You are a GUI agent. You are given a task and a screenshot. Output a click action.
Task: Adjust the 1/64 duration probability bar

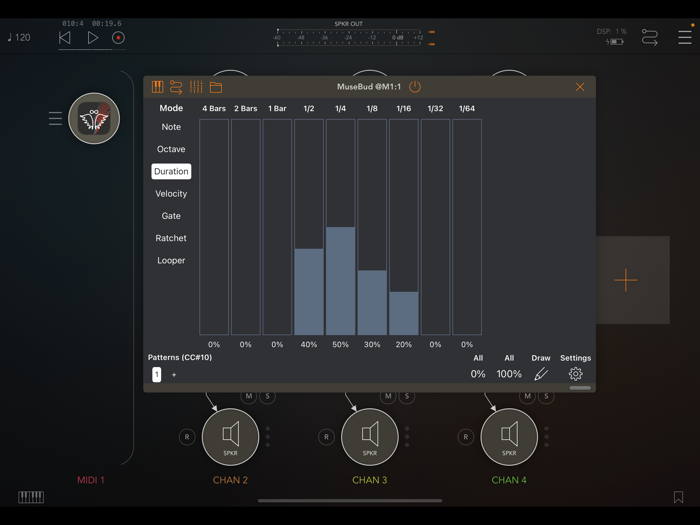click(x=467, y=227)
